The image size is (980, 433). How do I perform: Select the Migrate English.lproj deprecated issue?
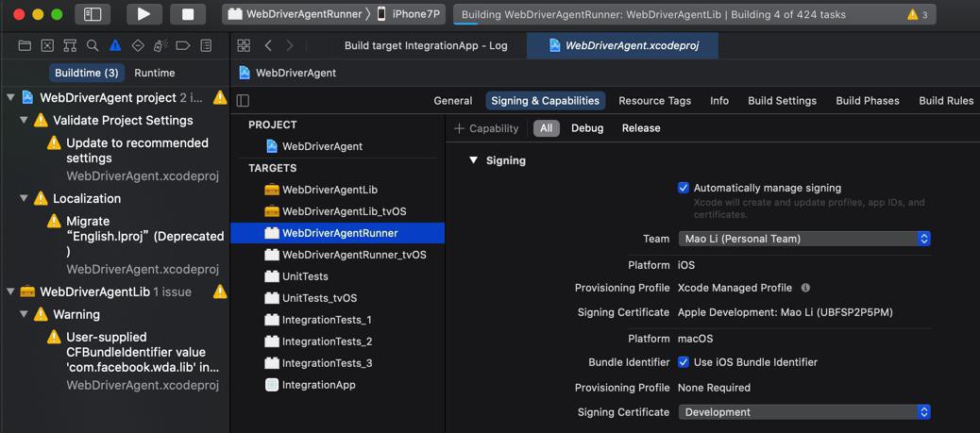tap(137, 237)
